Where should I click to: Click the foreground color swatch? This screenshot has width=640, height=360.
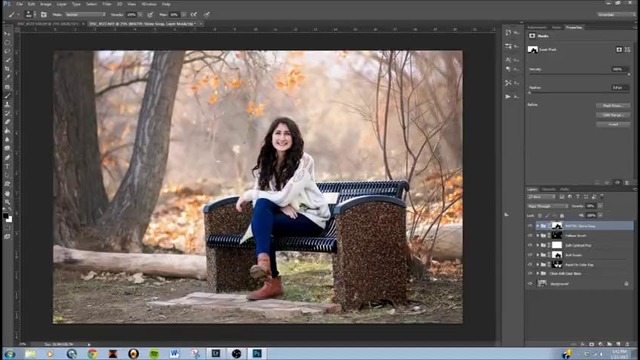[x=6, y=216]
